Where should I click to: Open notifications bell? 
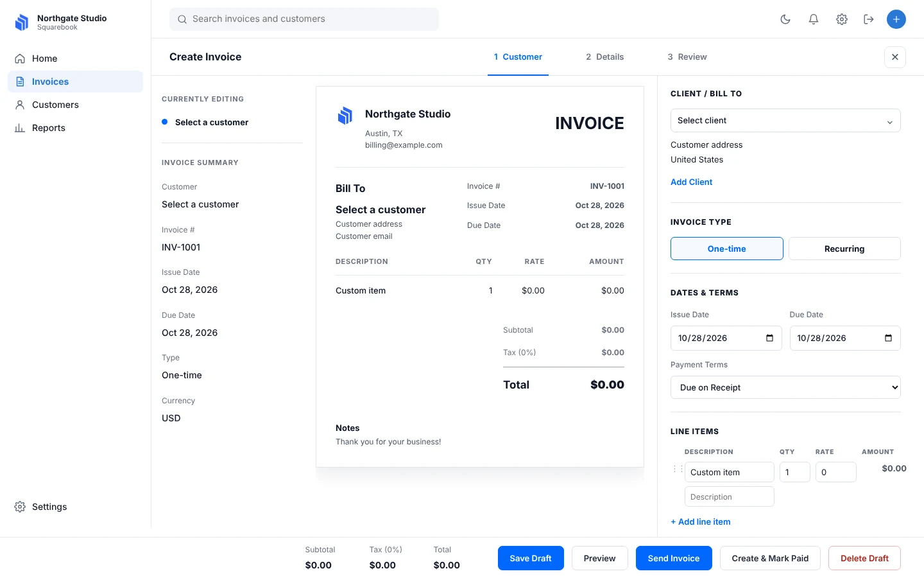814,19
